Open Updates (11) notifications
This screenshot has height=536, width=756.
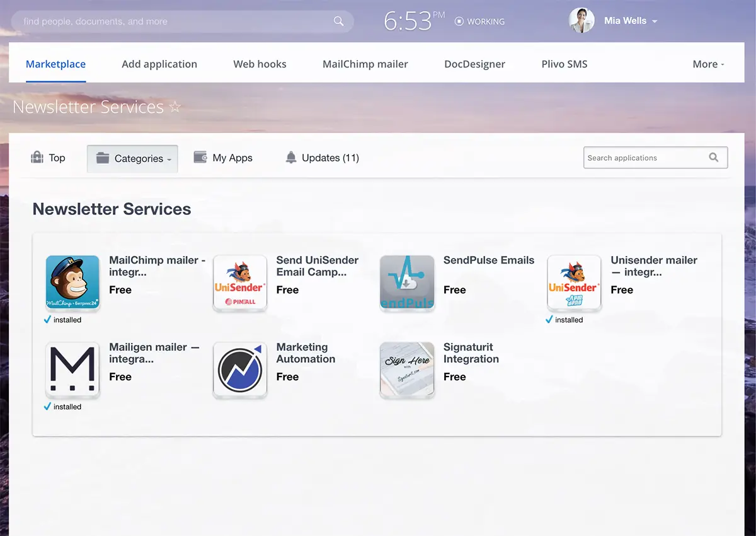click(323, 158)
